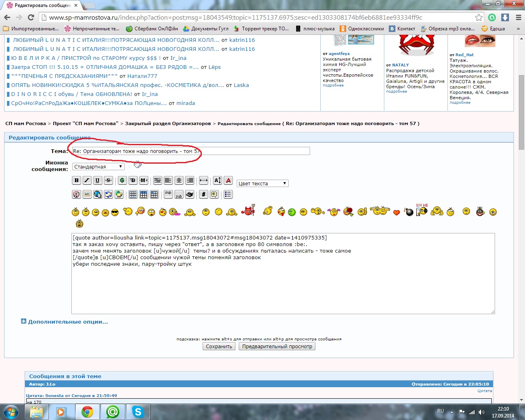525x420 pixels.
Task: Insert Flash object button
Action: [x=76, y=194]
